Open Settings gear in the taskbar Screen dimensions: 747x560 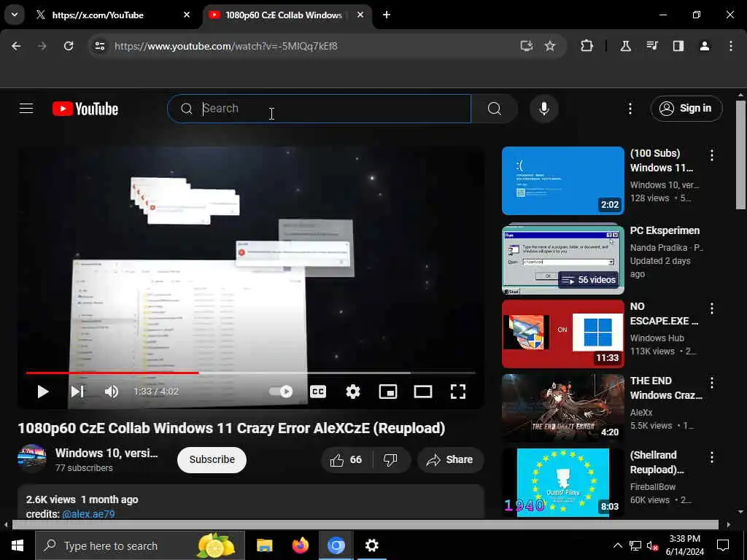click(x=371, y=545)
